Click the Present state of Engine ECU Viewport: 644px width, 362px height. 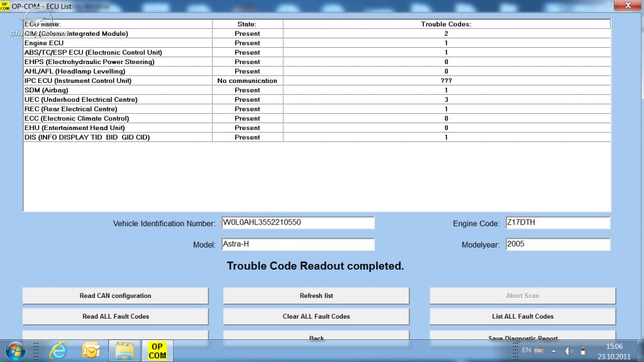247,43
